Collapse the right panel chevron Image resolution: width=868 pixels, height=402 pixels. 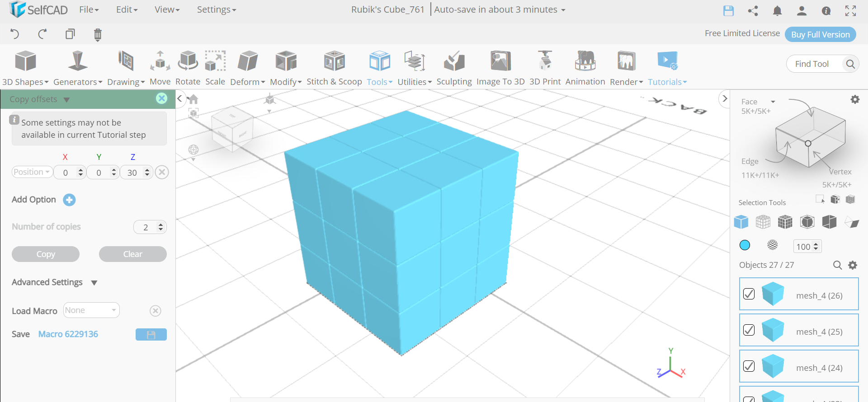pyautogui.click(x=725, y=98)
